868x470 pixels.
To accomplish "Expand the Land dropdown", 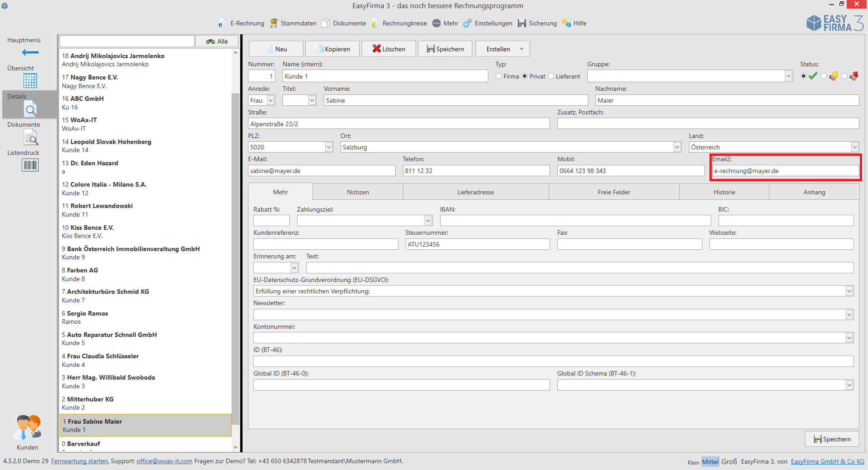I will [855, 147].
